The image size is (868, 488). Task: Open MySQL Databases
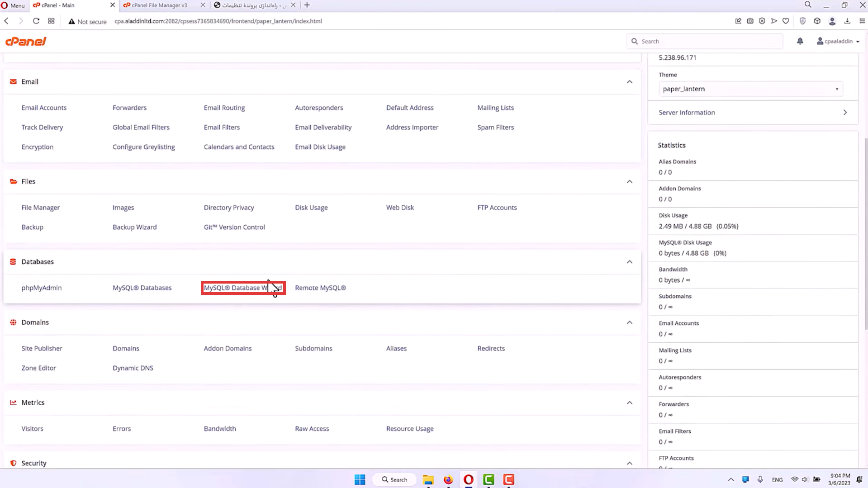(142, 288)
